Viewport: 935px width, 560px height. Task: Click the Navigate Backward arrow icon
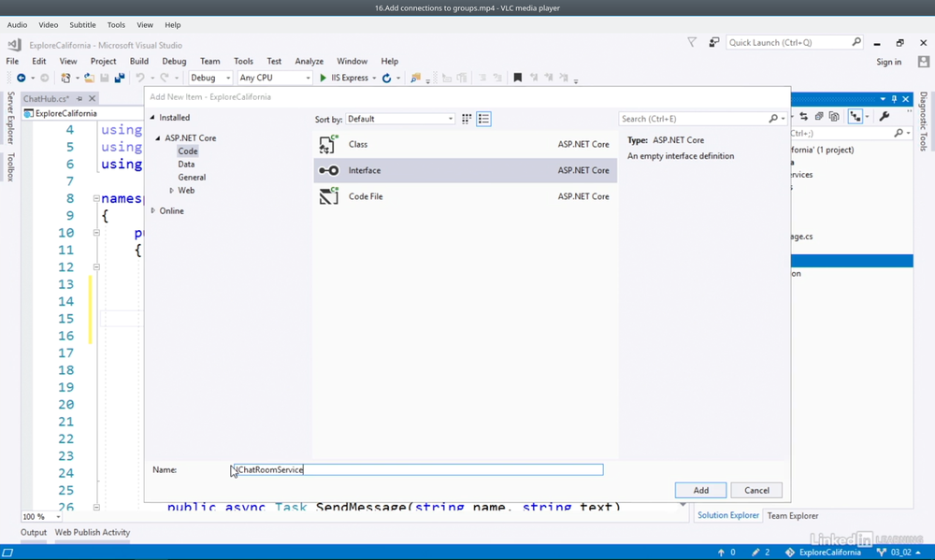point(21,78)
